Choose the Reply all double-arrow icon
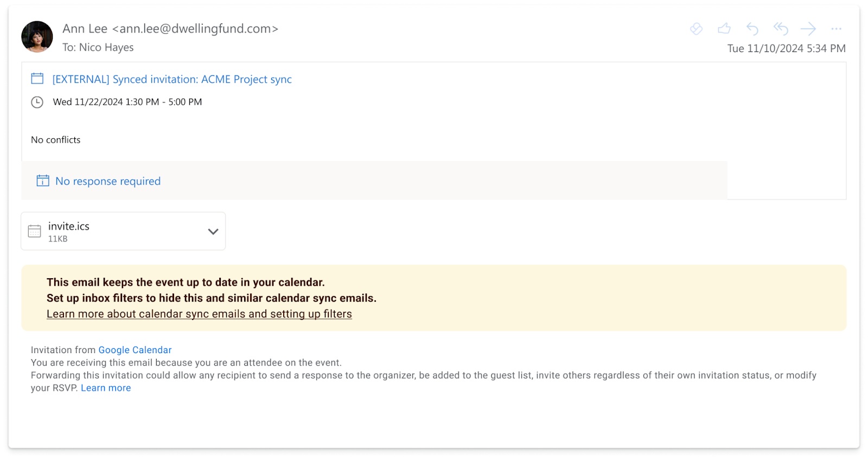 [781, 28]
